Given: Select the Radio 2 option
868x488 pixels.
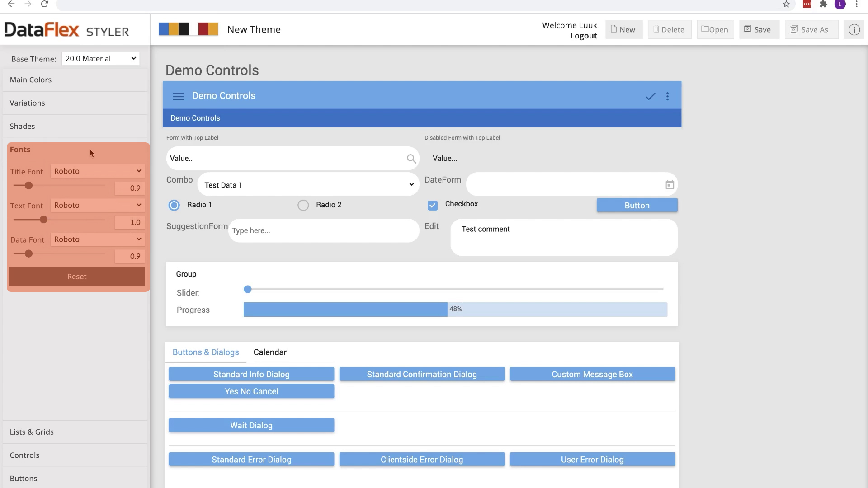Looking at the screenshot, I should 303,206.
